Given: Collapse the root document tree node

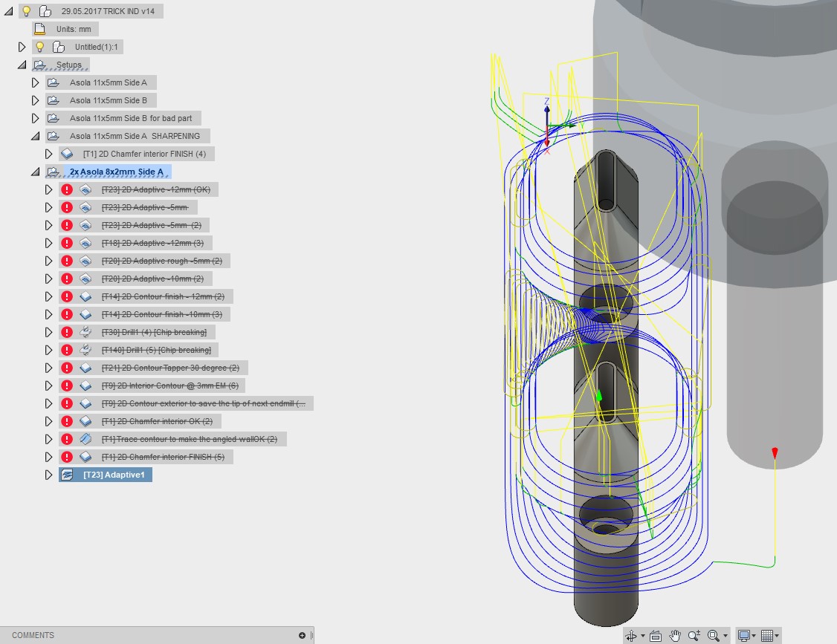Looking at the screenshot, I should [8, 11].
